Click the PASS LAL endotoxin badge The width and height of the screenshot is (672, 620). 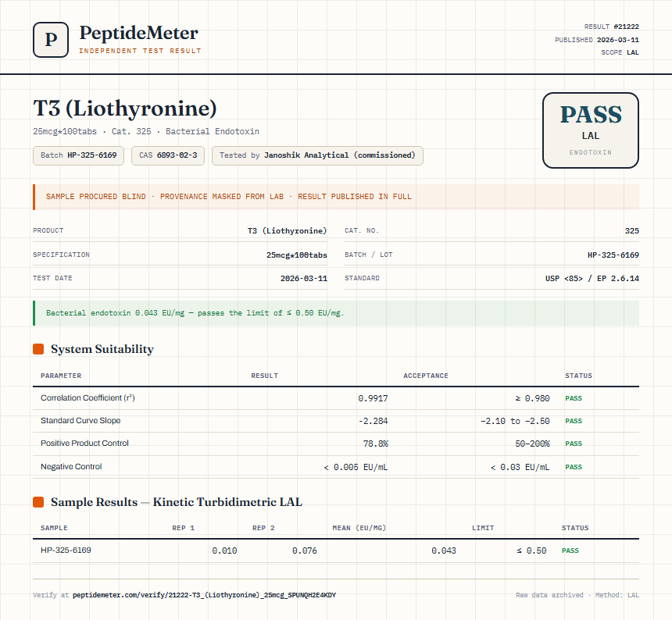pyautogui.click(x=591, y=130)
